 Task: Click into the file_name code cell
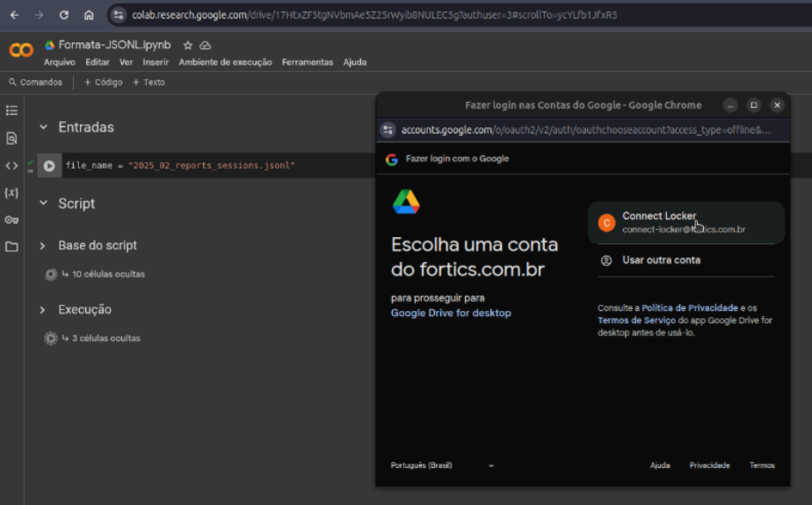pos(220,166)
